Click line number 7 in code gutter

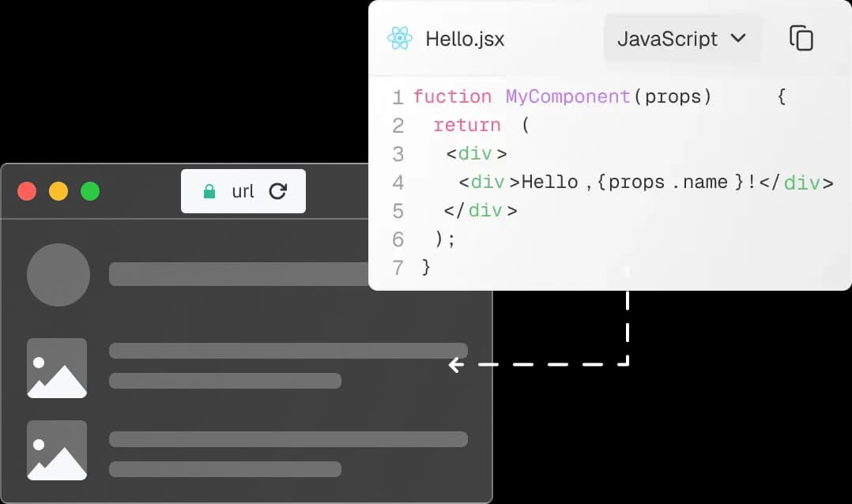[398, 268]
